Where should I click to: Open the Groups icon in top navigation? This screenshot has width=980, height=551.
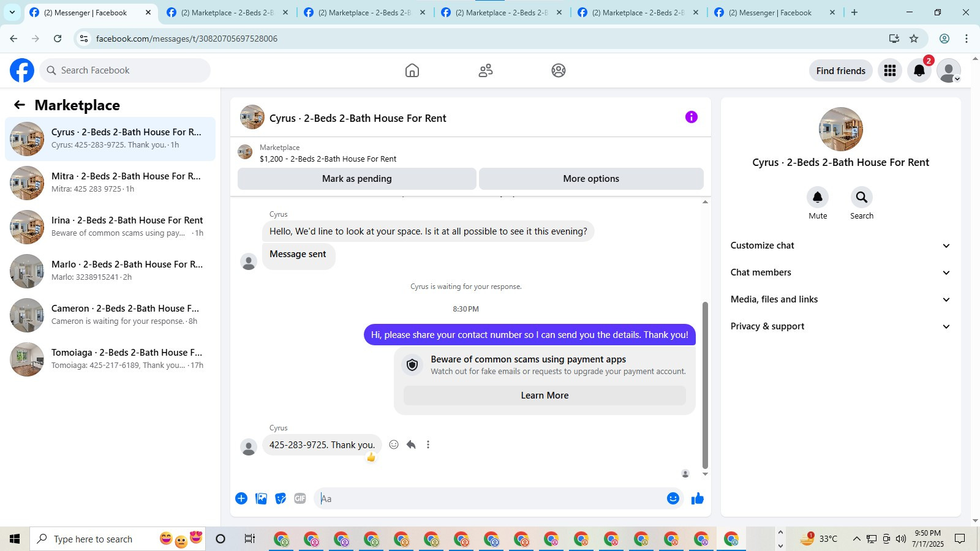559,70
